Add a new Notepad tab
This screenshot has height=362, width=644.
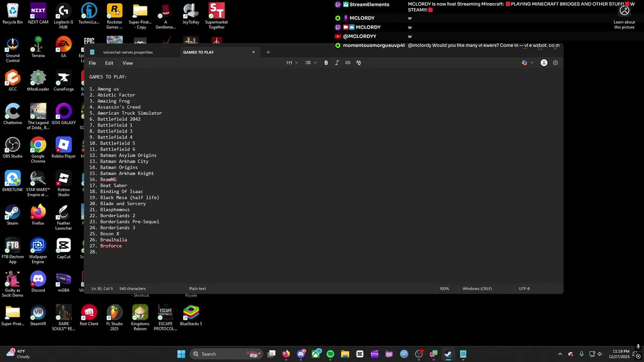tap(268, 52)
